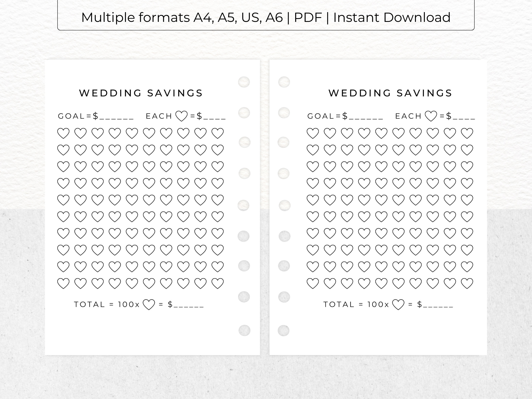Select the top-left heart on the right page
Image resolution: width=532 pixels, height=399 pixels.
313,133
